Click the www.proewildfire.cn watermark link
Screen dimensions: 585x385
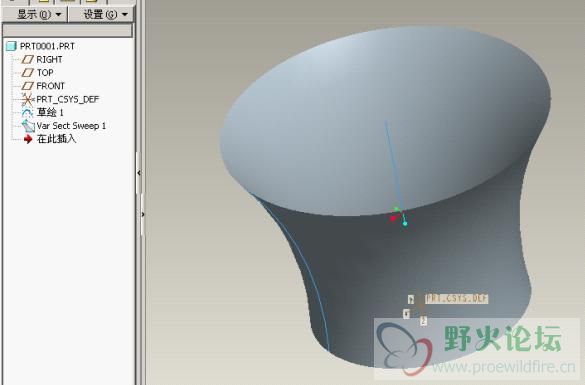tap(504, 367)
